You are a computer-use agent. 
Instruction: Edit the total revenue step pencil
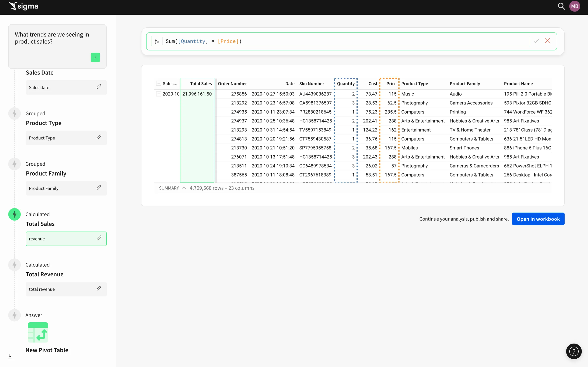(x=99, y=288)
